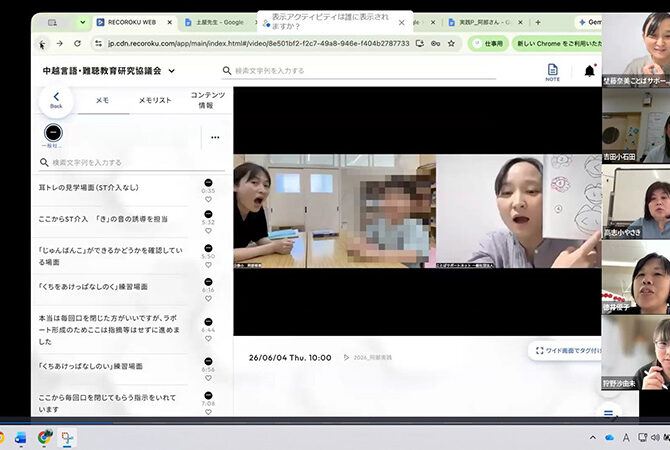
Task: Open the password key icon in address bar
Action: (435, 43)
